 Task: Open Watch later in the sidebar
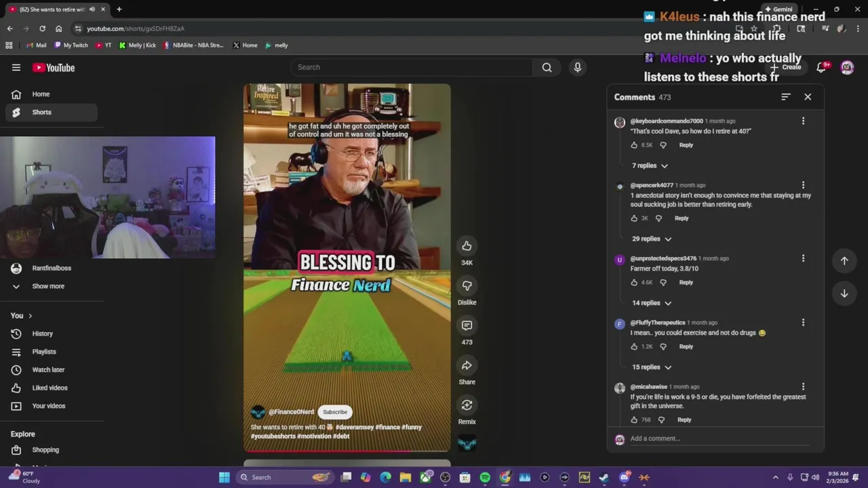pos(52,370)
